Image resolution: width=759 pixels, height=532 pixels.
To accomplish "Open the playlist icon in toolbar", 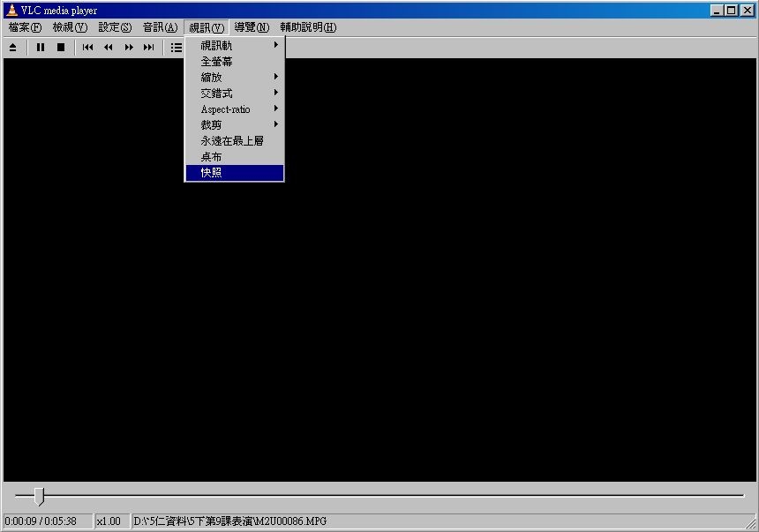I will (177, 48).
